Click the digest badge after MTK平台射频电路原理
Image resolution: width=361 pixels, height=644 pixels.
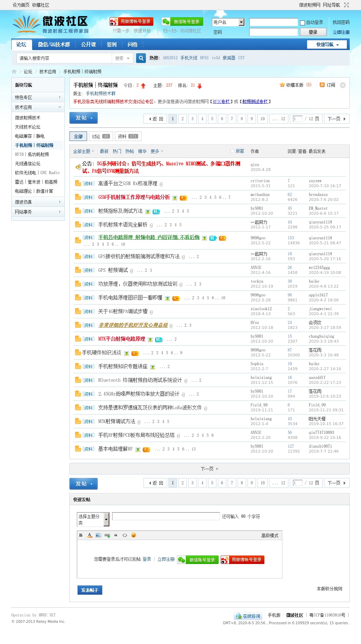tap(159, 339)
